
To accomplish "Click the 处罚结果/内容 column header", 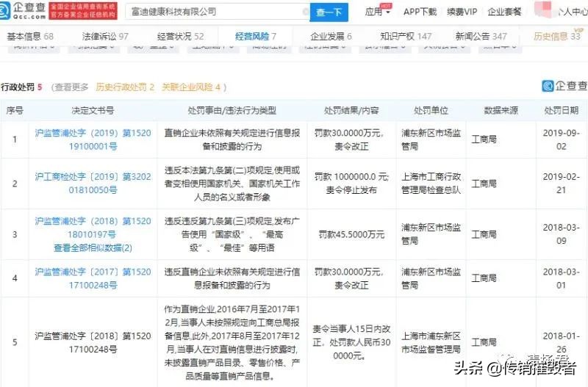I will [x=351, y=110].
